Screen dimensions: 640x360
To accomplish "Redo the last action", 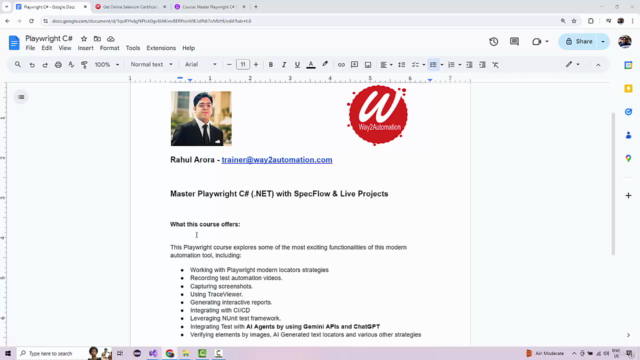I will tap(45, 65).
